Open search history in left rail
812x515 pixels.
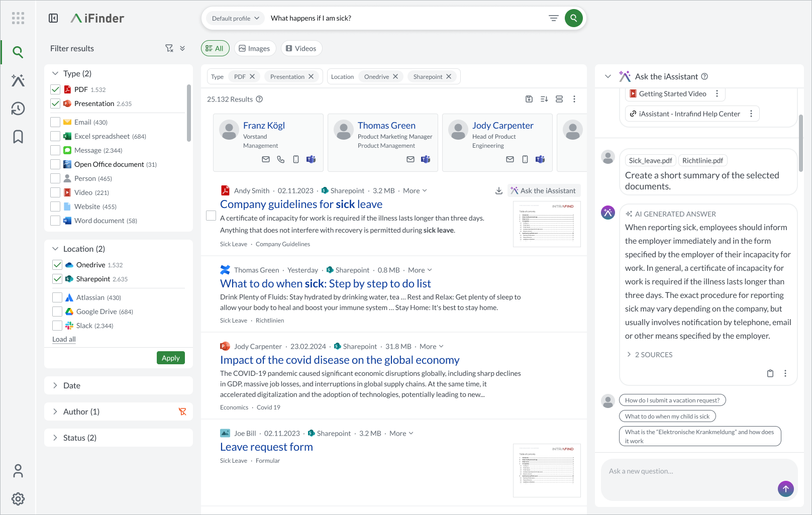point(18,109)
